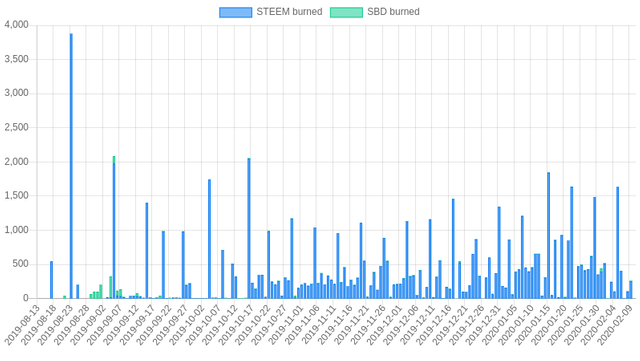
Task: Click the x-axis date 2019-12-26
Action: click(467, 325)
